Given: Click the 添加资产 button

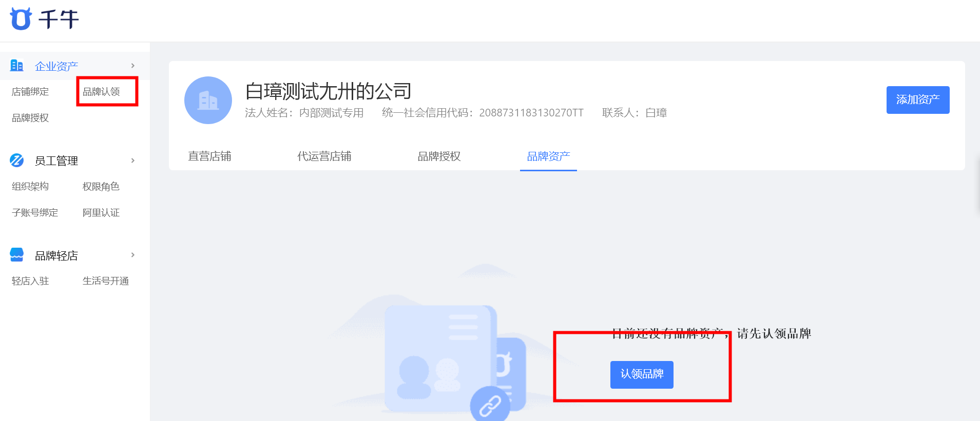Looking at the screenshot, I should pyautogui.click(x=918, y=100).
